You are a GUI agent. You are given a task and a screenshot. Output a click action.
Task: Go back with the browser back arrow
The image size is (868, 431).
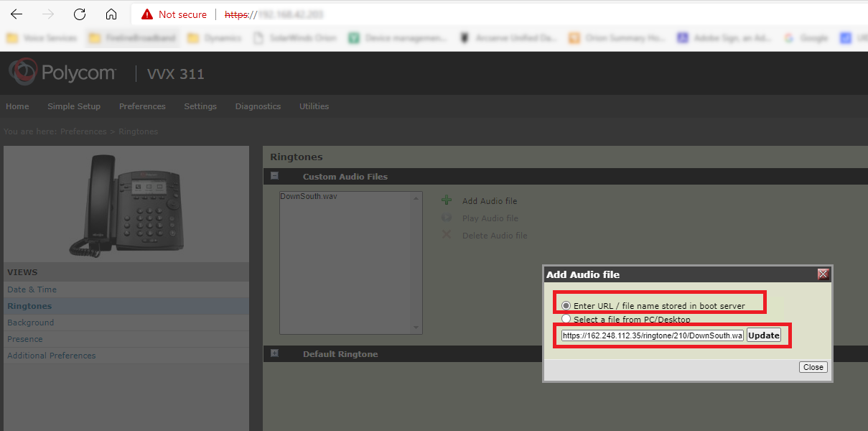(x=16, y=14)
